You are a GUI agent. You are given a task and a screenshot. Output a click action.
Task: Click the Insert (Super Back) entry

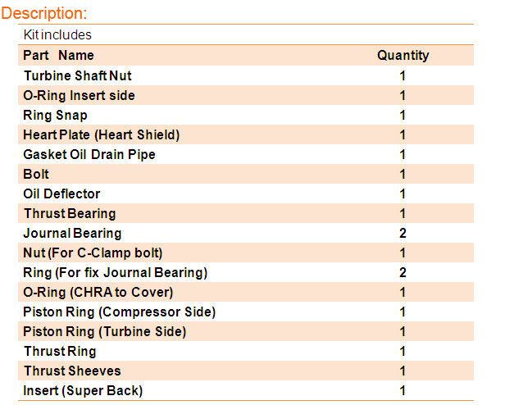click(83, 390)
